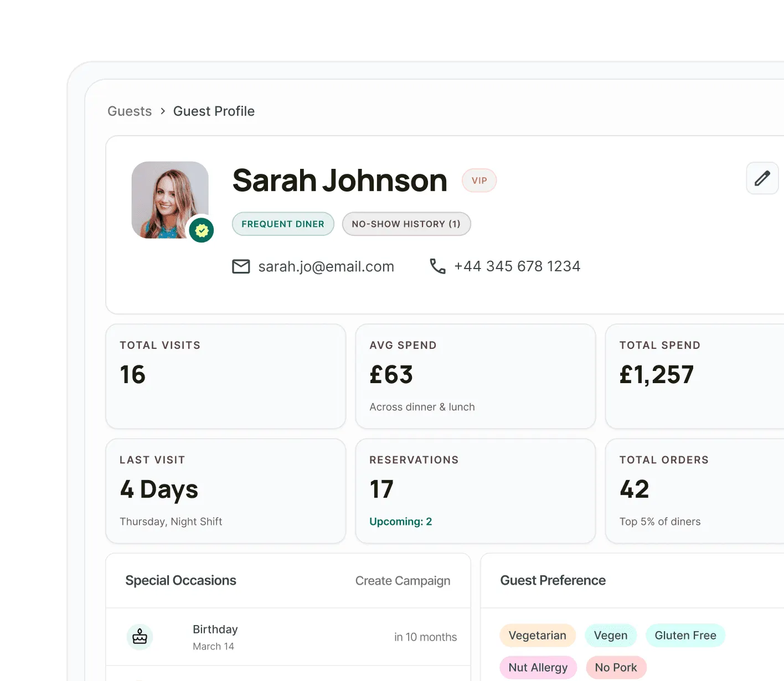The image size is (784, 681).
Task: Click the Special Occasions heading
Action: (180, 581)
